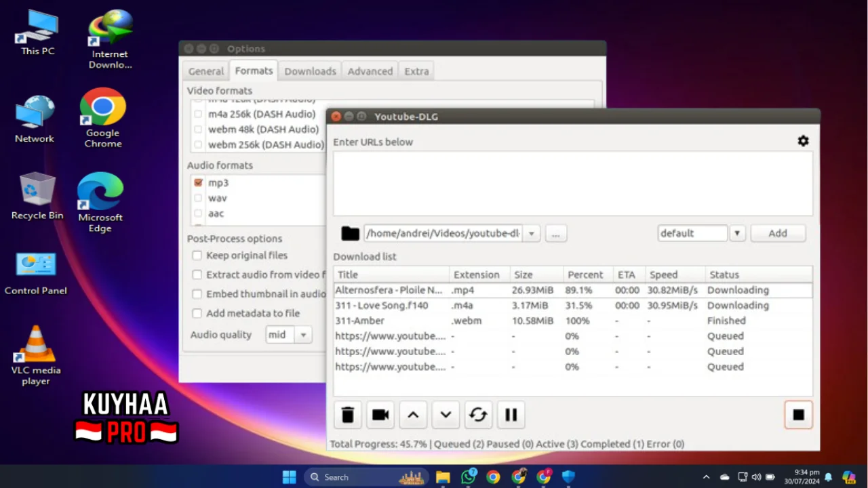Enable Add metadata to file option
This screenshot has width=868, height=488.
pyautogui.click(x=197, y=313)
